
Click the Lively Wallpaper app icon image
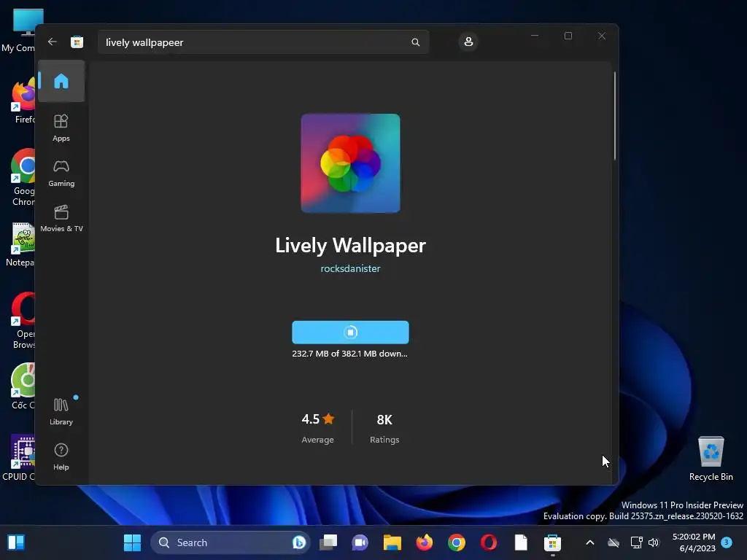tap(350, 163)
